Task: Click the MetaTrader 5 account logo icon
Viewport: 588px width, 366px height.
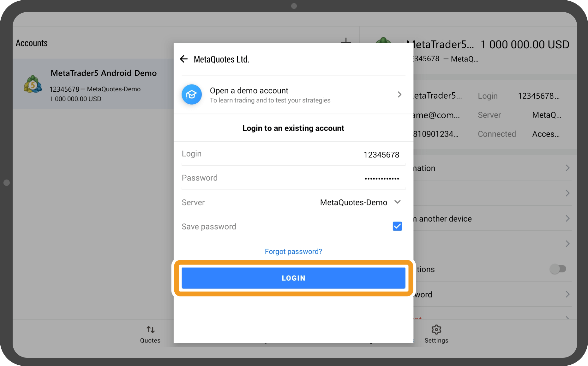Action: (33, 84)
